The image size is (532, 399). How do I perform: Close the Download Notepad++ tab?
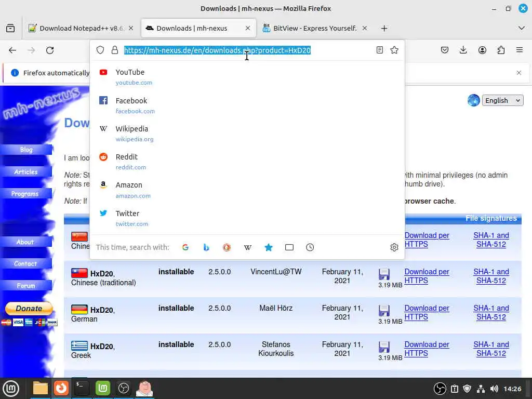(x=131, y=28)
